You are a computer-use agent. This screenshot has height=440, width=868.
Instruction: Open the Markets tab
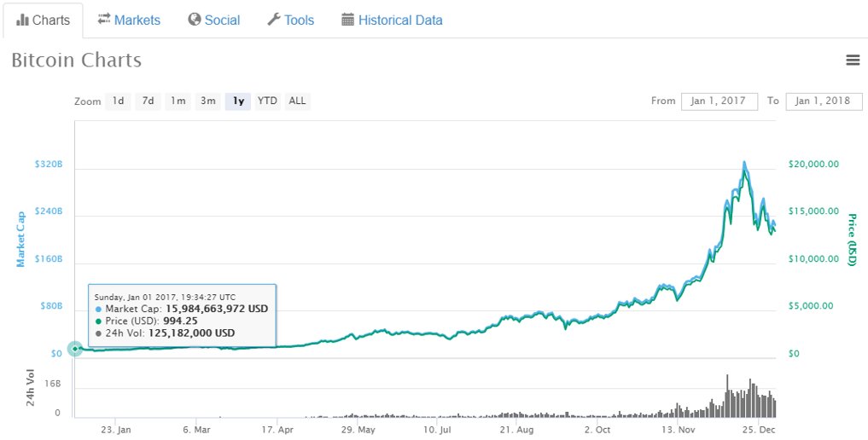click(129, 20)
